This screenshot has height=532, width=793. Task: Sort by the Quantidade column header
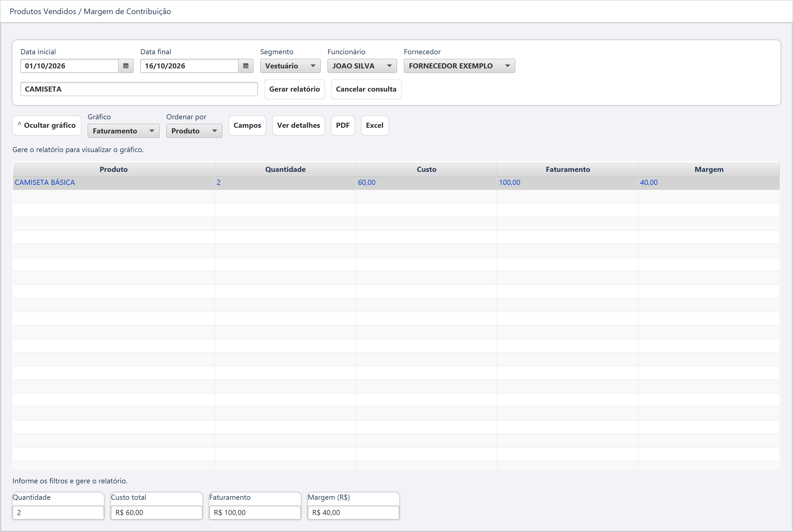[285, 169]
